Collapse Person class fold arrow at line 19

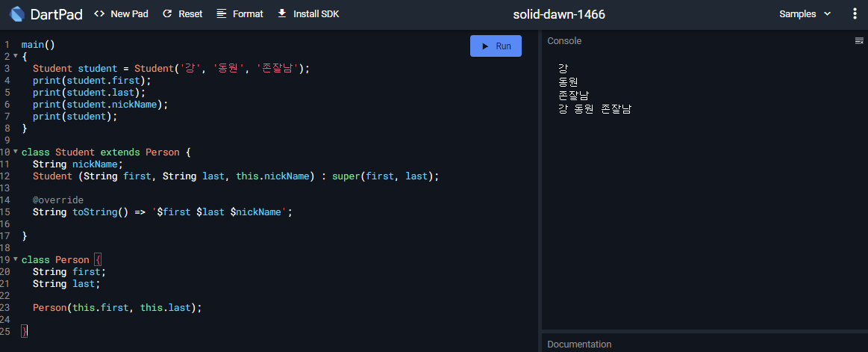tap(16, 259)
